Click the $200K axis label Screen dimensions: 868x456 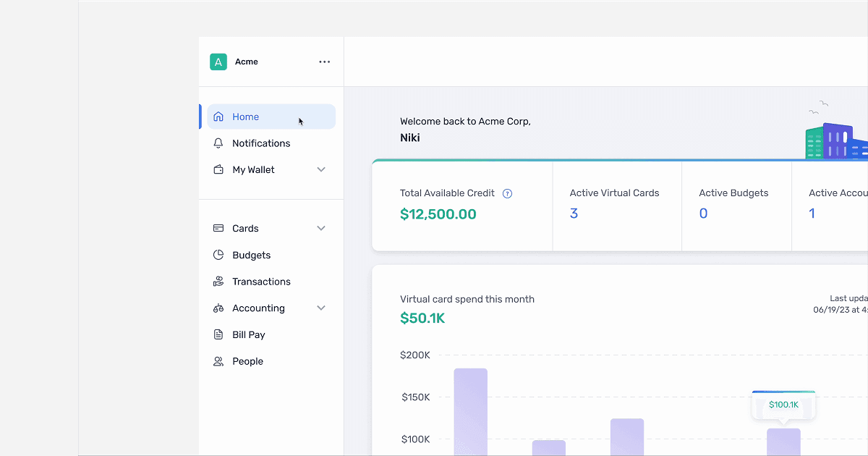click(415, 355)
